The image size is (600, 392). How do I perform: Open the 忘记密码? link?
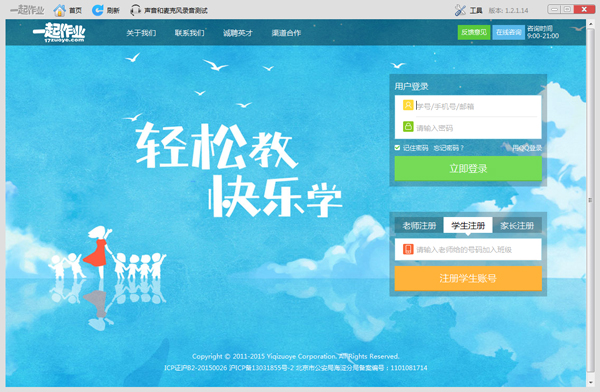(448, 148)
